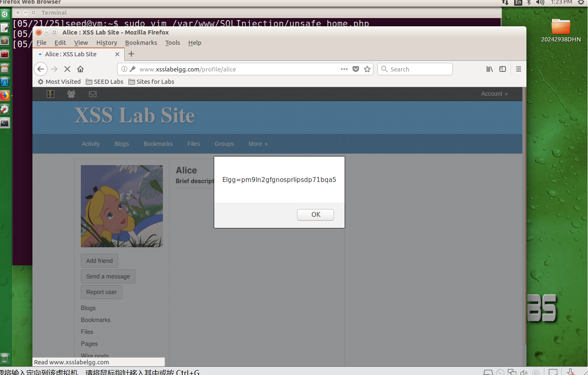Open the History menu
Image resolution: width=588 pixels, height=375 pixels.
tap(107, 43)
